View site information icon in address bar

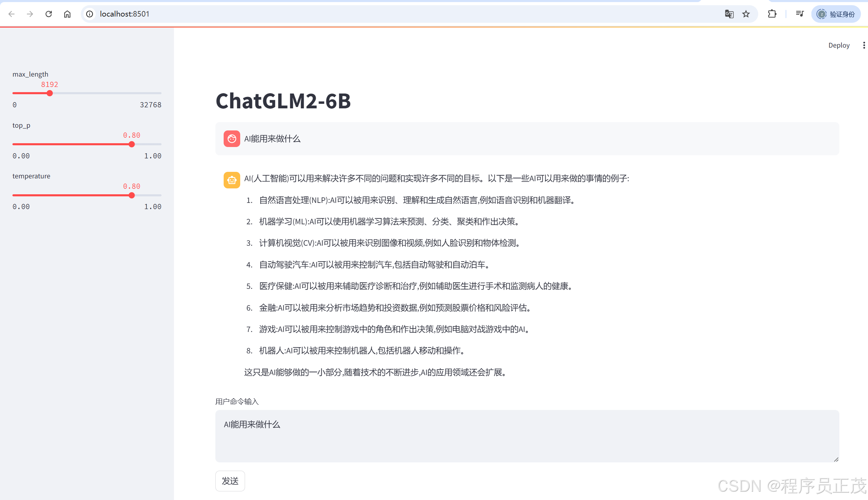90,14
